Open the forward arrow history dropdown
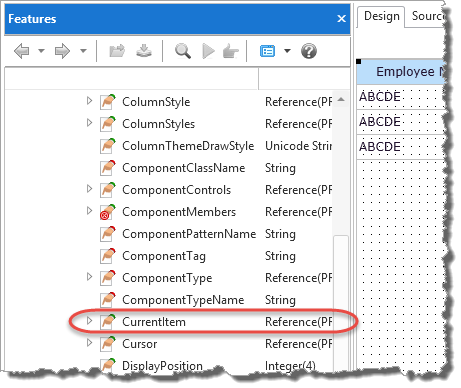This screenshot has height=388, width=461. click(83, 51)
